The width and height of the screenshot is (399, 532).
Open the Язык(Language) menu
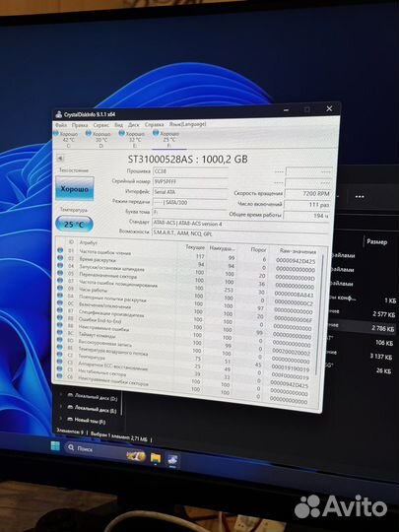pos(187,124)
